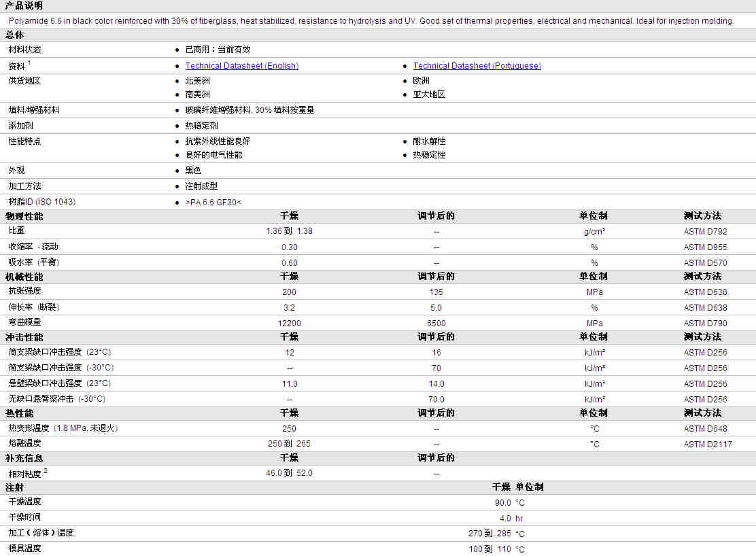
Task: Click the '亚太地区' region entry
Action: (x=429, y=94)
